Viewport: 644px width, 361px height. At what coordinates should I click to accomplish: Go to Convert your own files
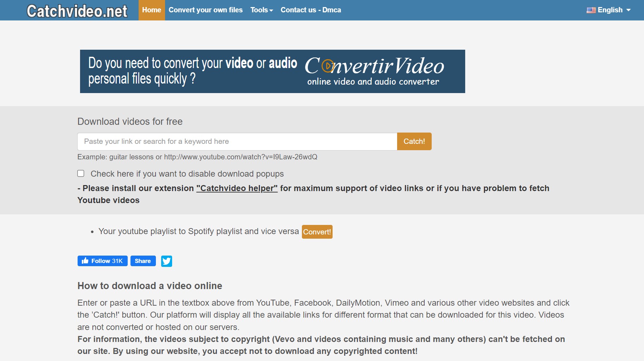(x=206, y=10)
